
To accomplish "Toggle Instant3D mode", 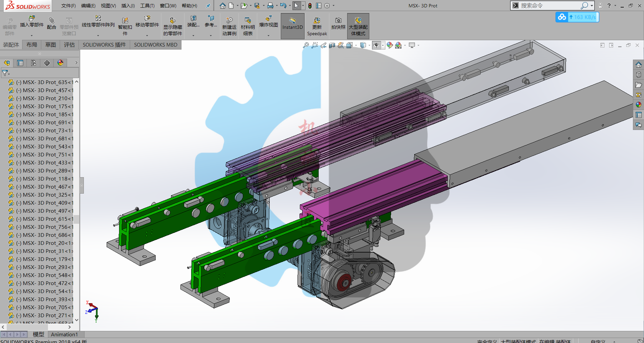I will 292,26.
